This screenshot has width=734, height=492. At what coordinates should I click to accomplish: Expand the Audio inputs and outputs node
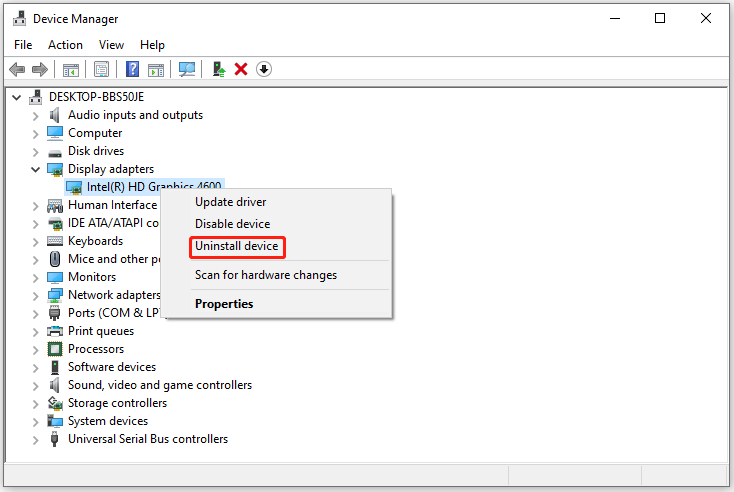click(x=36, y=115)
